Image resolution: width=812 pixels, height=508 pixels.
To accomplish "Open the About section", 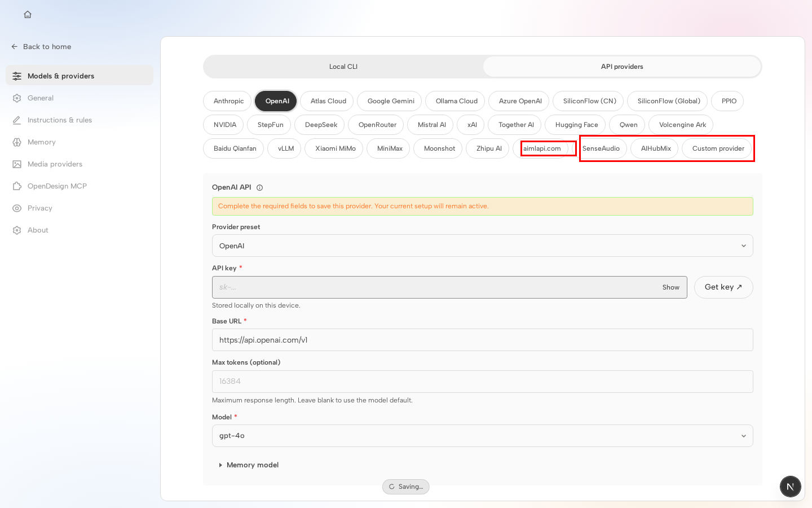I will tap(80, 230).
